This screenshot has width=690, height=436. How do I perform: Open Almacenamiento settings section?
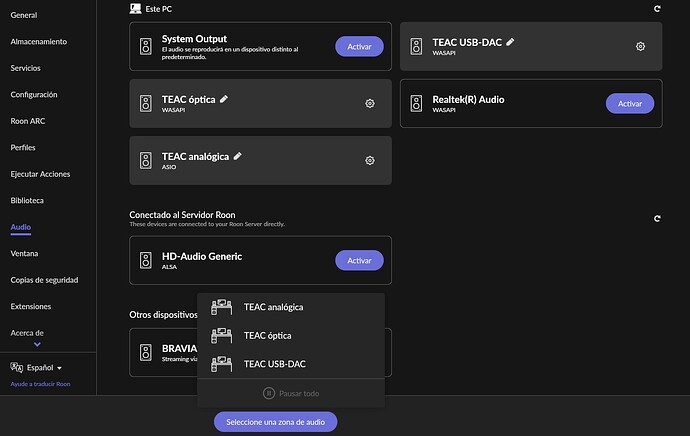(x=39, y=41)
